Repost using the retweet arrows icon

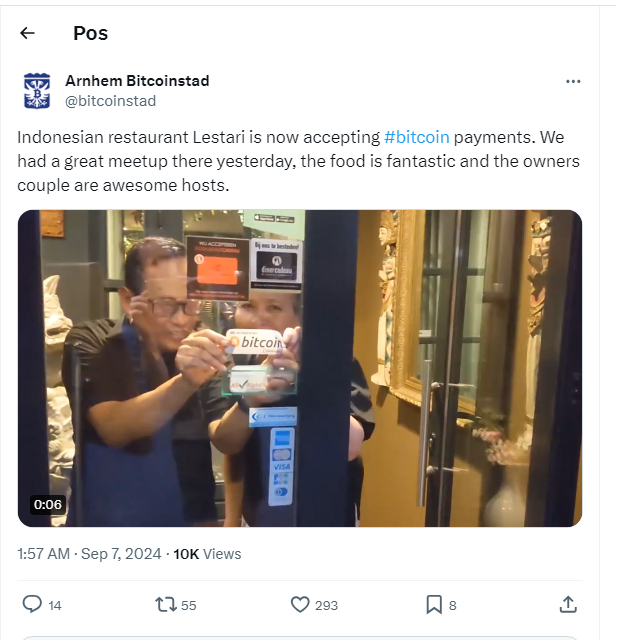166,604
